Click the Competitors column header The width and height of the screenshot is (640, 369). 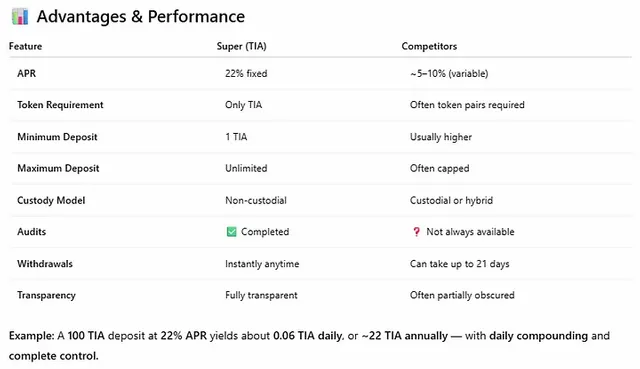tap(429, 46)
